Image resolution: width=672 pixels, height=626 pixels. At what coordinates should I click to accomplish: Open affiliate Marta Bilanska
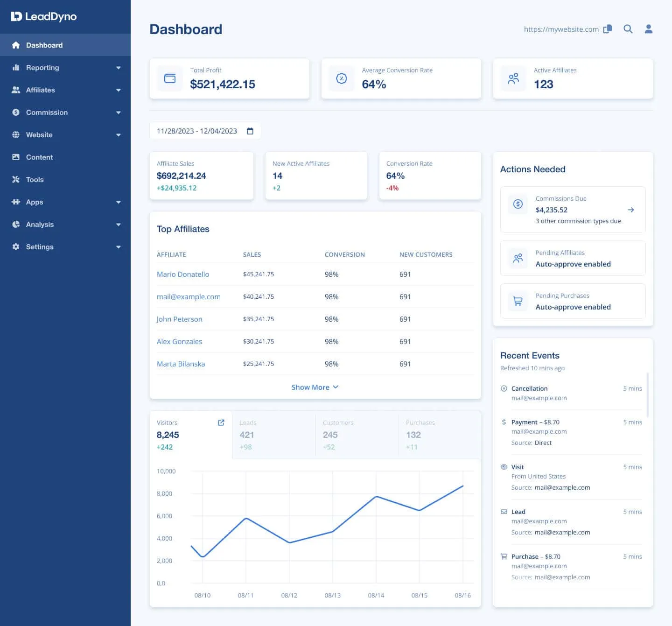click(181, 364)
